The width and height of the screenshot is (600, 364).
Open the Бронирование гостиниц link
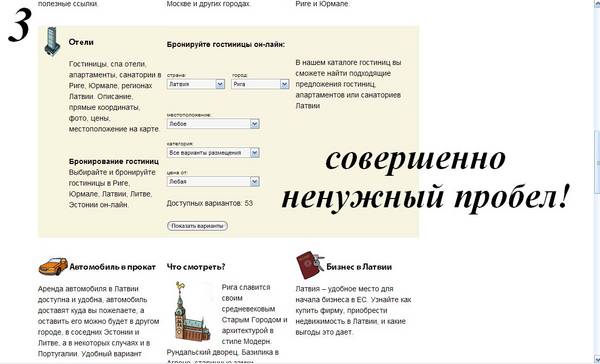tap(114, 162)
